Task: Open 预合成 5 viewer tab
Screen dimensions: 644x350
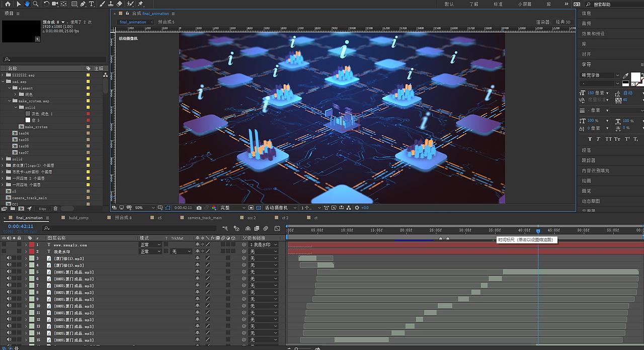Action: point(166,22)
